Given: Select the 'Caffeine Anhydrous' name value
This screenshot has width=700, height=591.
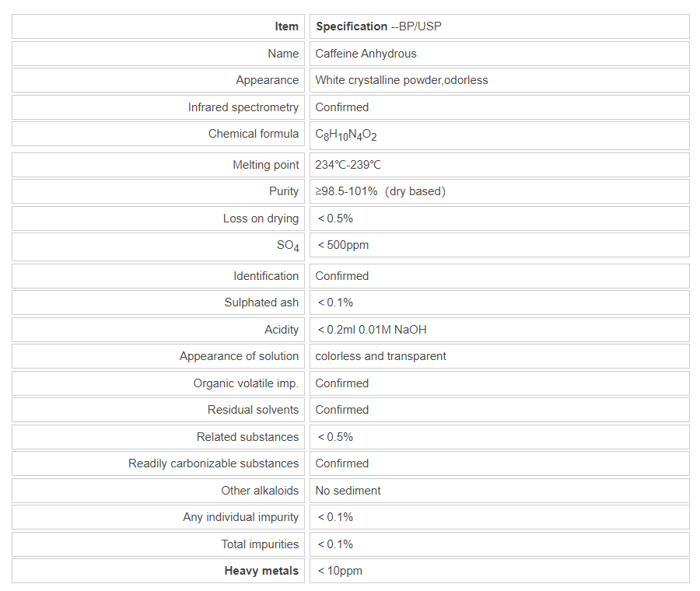Looking at the screenshot, I should coord(366,54).
